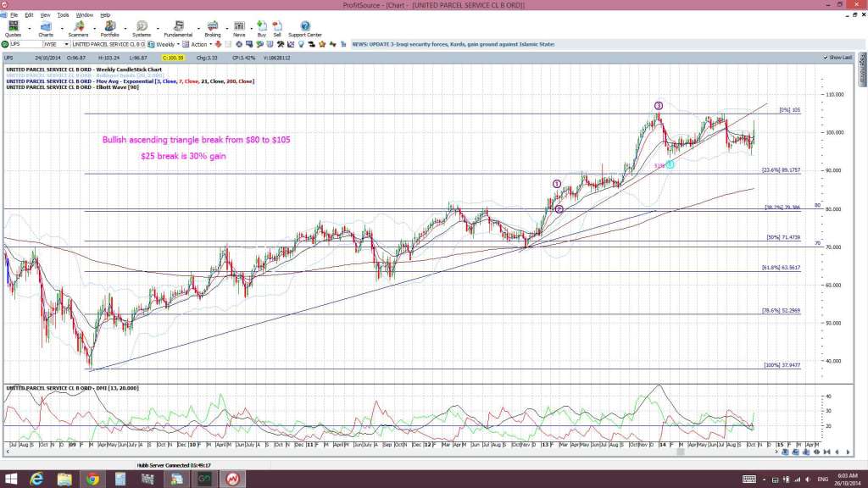Viewport: 868px width, 488px height.
Task: Click the red down-arrow icon after Action
Action: coord(218,44)
